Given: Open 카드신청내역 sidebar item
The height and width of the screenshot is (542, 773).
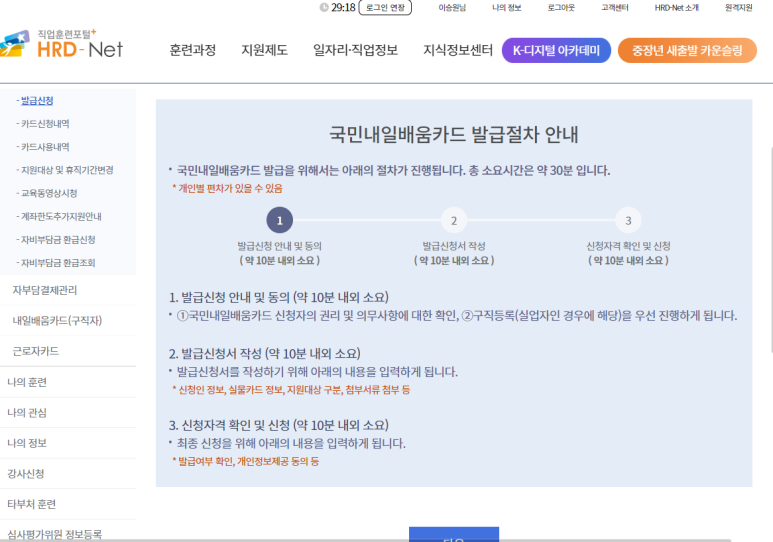Looking at the screenshot, I should [43, 124].
